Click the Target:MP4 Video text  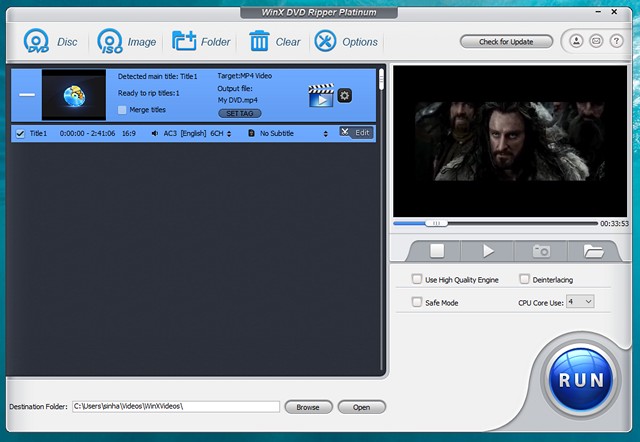click(244, 76)
